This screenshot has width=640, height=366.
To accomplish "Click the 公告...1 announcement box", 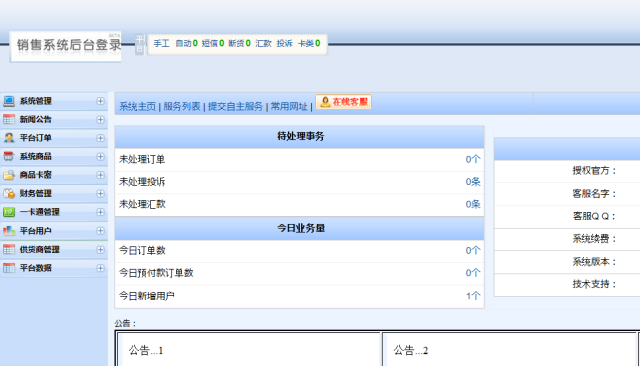I will (249, 350).
